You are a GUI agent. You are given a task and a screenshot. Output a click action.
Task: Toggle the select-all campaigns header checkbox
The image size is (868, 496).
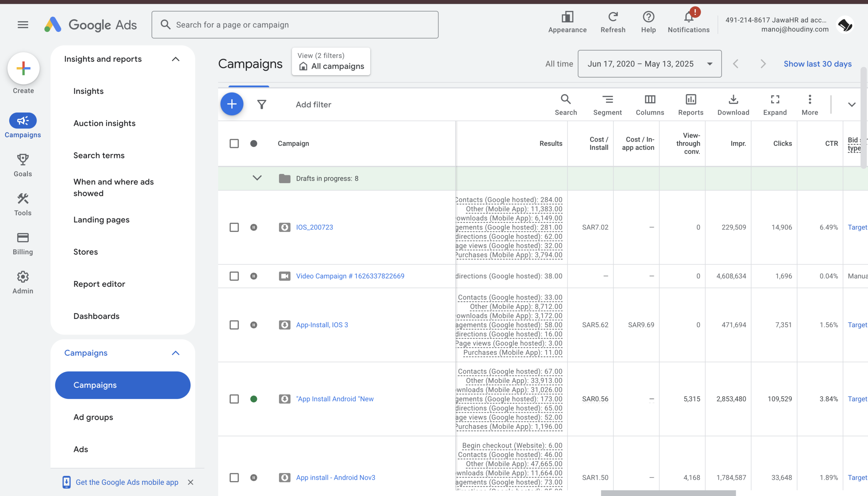tap(234, 143)
